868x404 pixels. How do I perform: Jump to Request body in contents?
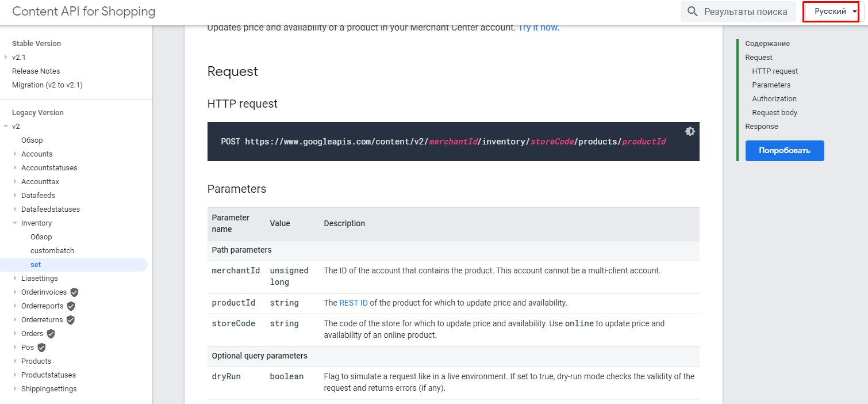coord(775,113)
